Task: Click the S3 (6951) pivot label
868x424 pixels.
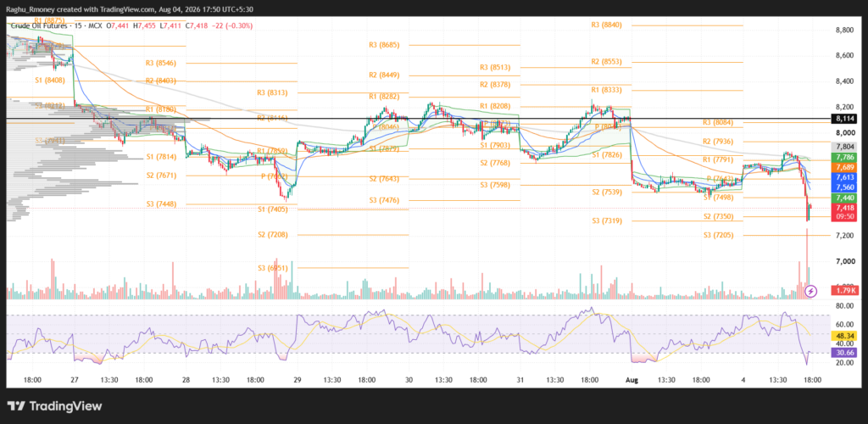Action: [272, 268]
